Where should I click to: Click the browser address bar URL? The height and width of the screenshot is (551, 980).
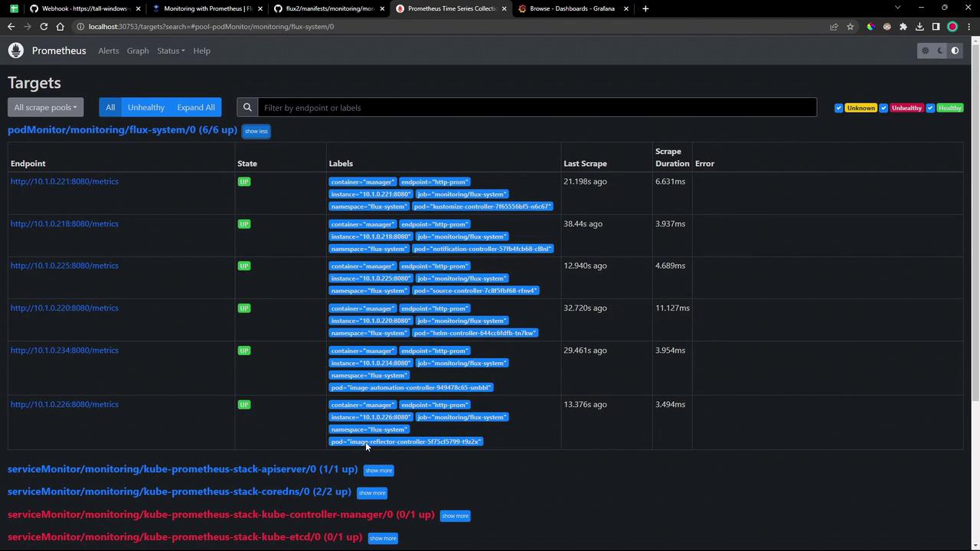point(211,27)
